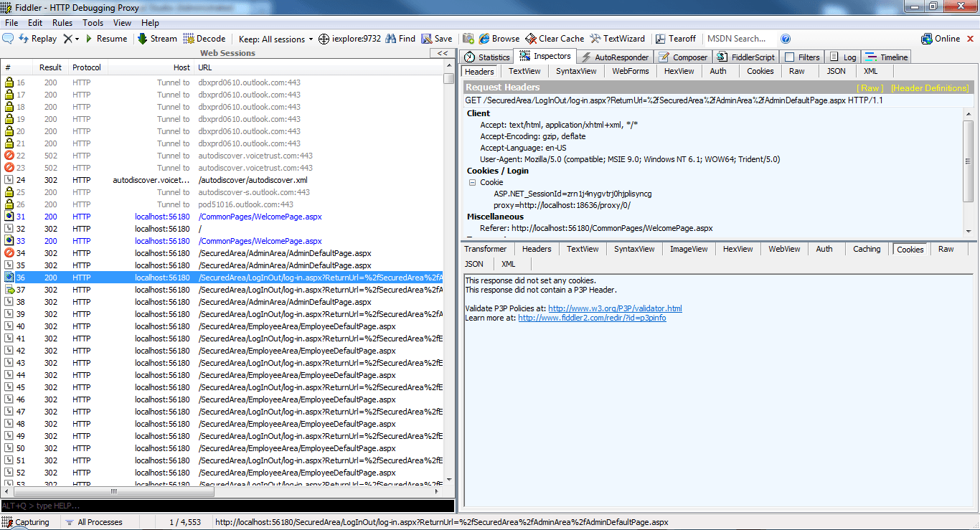The height and width of the screenshot is (530, 980).
Task: Open the Tools menu
Action: (x=93, y=23)
